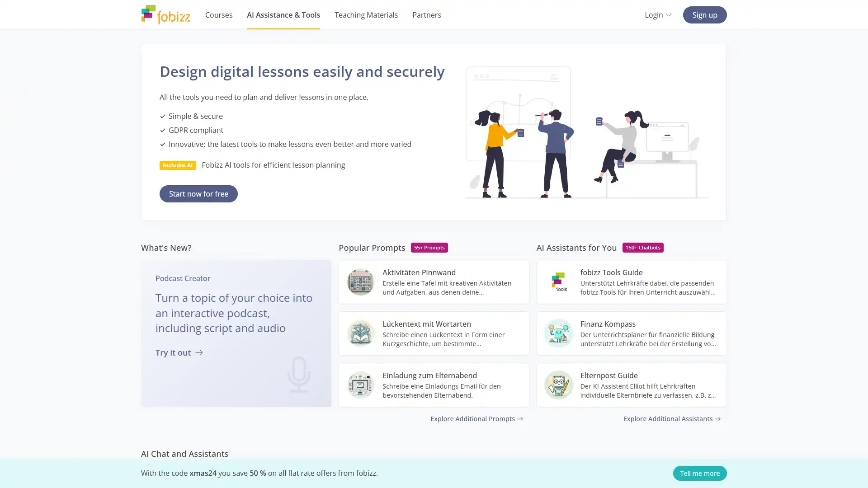Click Tell me more in promo banner
The image size is (868, 488).
700,473
